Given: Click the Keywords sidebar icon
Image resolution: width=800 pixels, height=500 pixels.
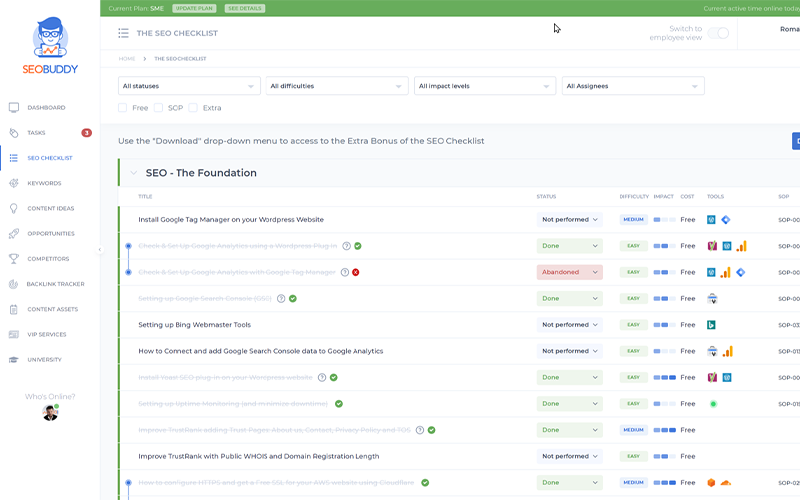Looking at the screenshot, I should 14,183.
